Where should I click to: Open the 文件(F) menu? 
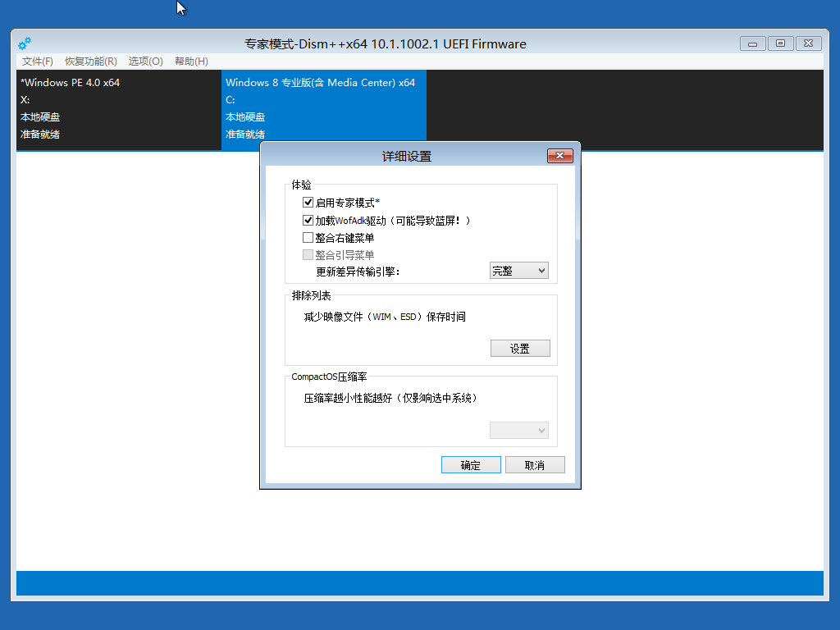click(38, 62)
